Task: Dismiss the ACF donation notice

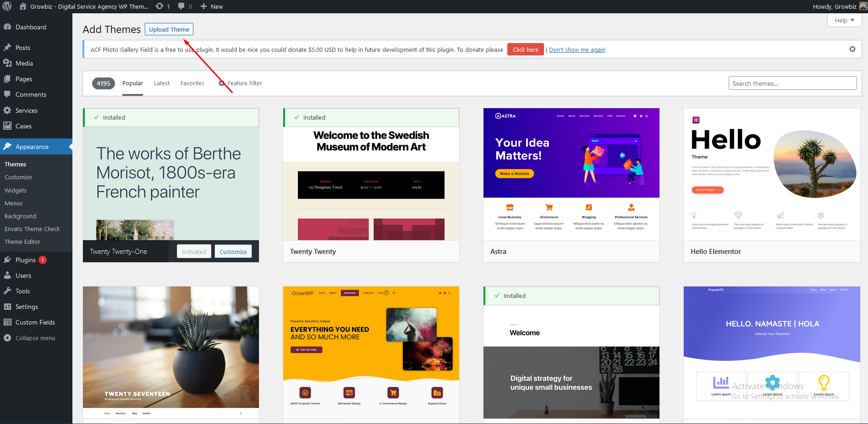Action: (x=852, y=49)
